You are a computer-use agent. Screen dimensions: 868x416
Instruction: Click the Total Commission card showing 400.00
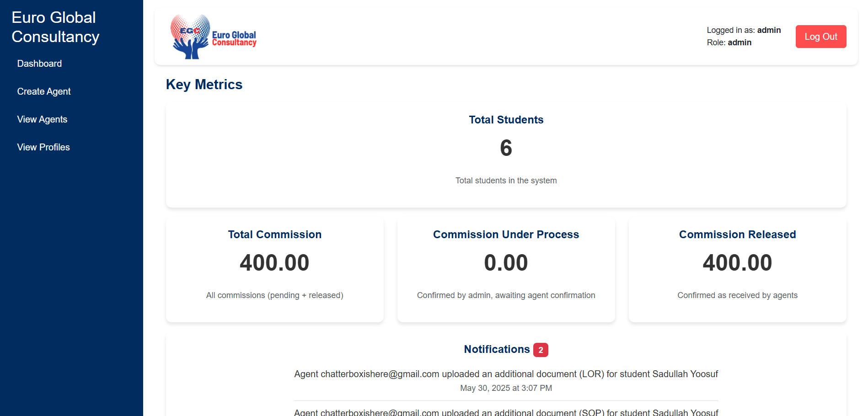[x=274, y=270]
